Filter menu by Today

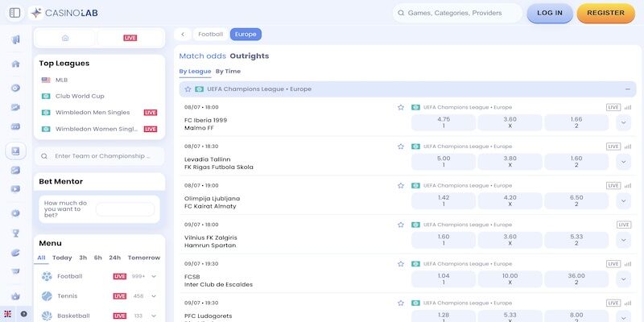pos(62,258)
